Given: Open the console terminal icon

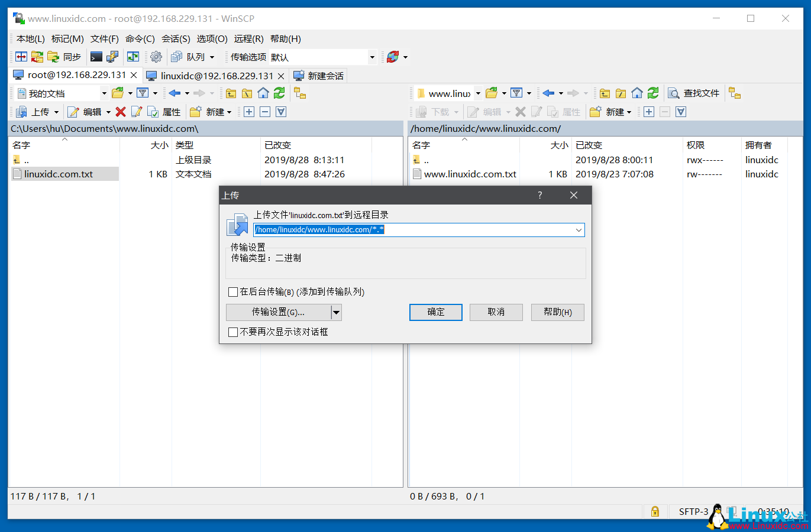Looking at the screenshot, I should (x=96, y=57).
